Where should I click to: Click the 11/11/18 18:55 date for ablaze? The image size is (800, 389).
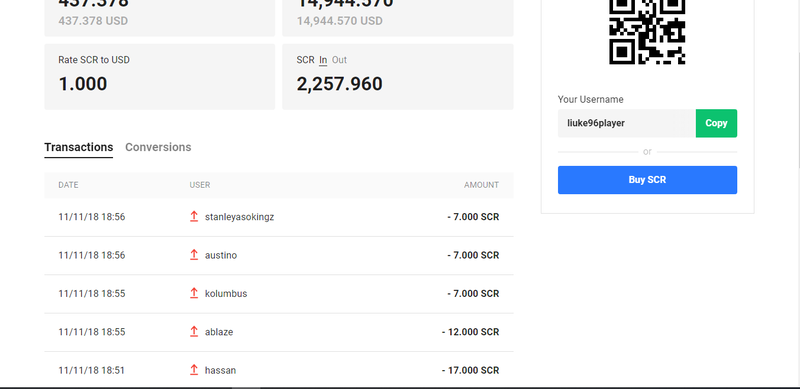pos(91,332)
